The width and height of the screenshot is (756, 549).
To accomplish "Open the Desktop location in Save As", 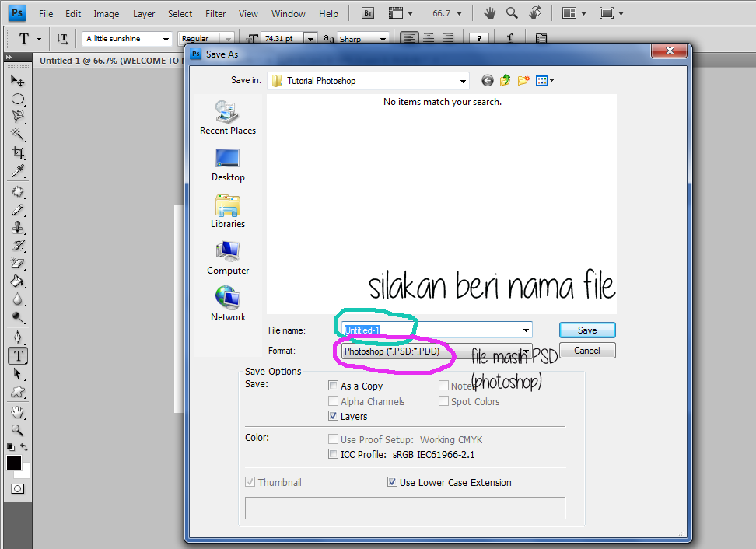I will pos(227,165).
